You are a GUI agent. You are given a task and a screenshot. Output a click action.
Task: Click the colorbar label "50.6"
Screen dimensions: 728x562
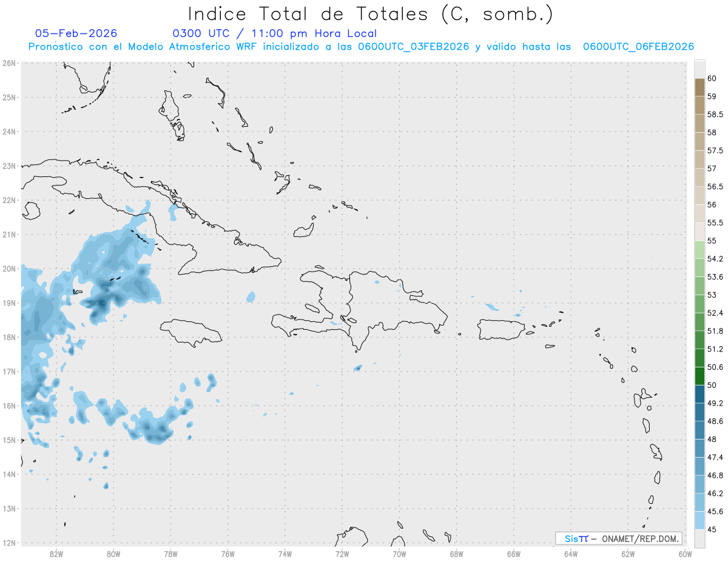pyautogui.click(x=715, y=367)
